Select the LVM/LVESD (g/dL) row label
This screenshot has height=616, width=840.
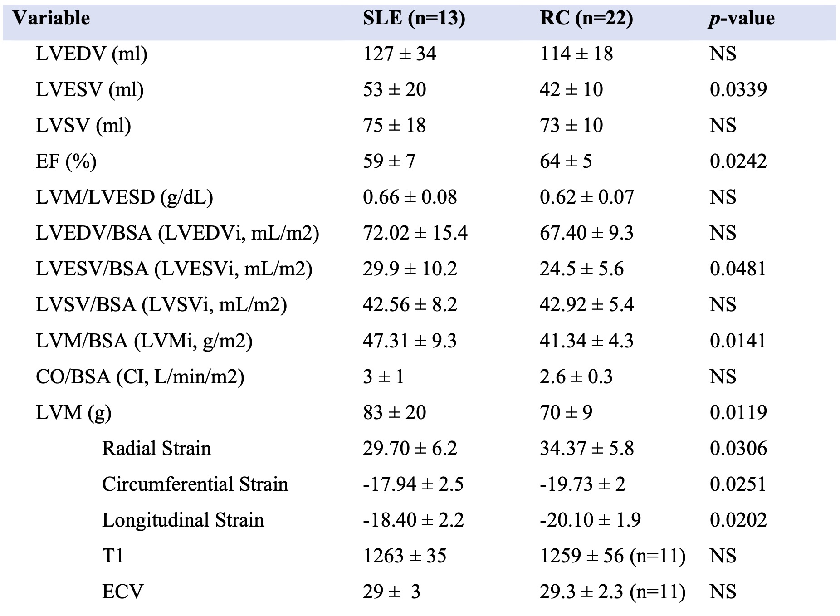pyautogui.click(x=124, y=197)
